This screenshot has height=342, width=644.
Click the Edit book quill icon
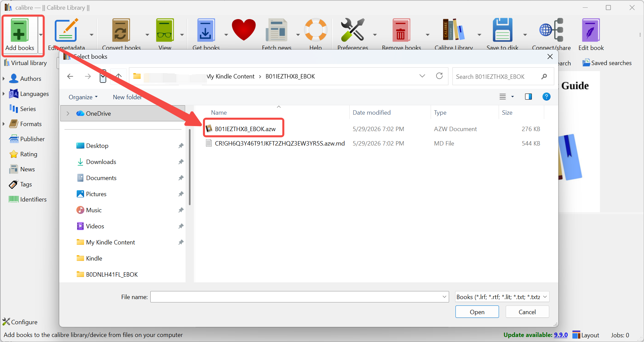click(x=591, y=30)
